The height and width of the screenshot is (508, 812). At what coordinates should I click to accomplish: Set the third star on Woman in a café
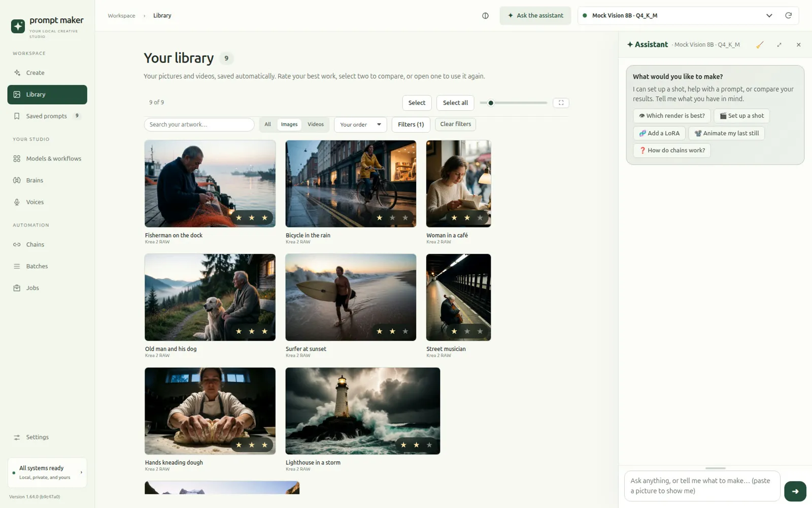click(x=480, y=218)
